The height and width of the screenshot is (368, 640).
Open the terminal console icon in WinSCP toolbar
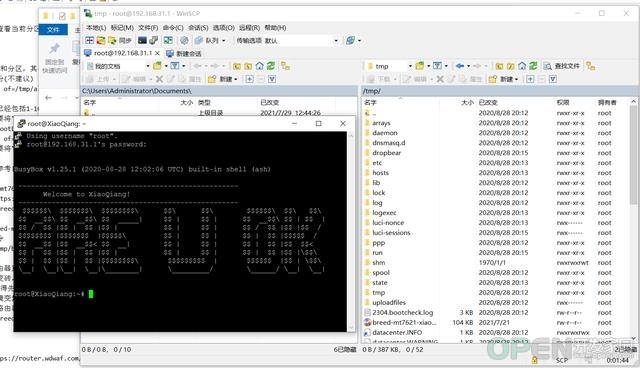pos(142,40)
